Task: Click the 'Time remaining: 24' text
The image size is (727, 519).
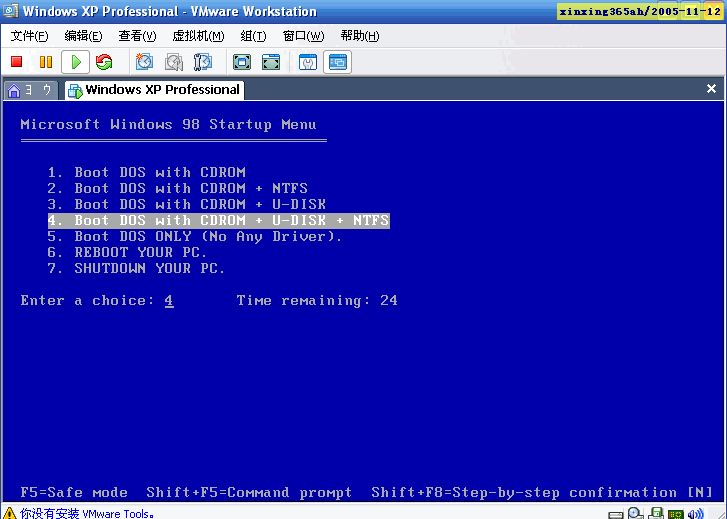Action: point(317,301)
